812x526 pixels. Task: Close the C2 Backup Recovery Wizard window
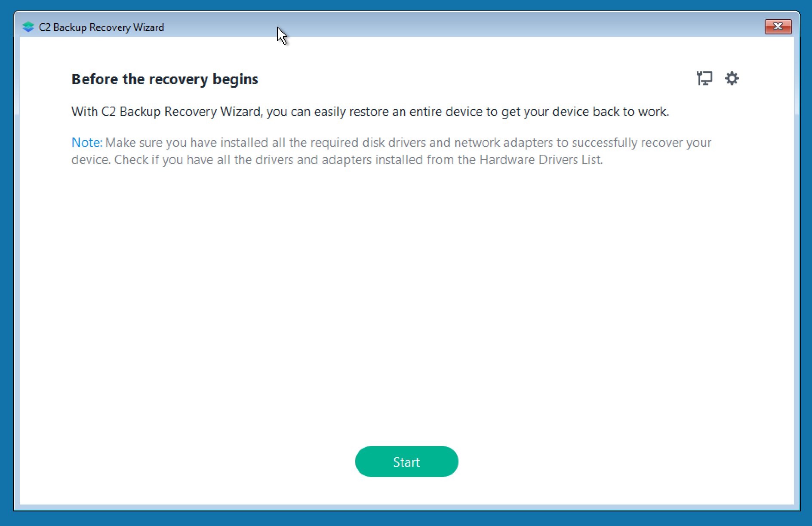(x=778, y=26)
